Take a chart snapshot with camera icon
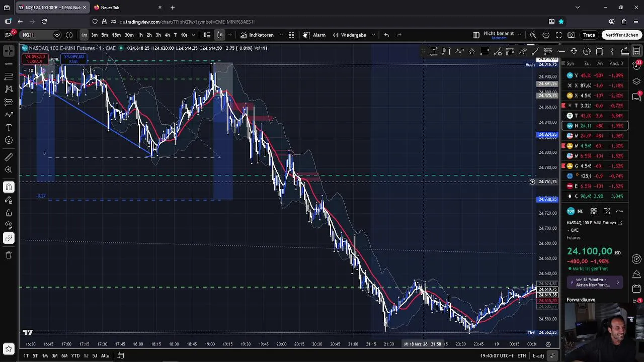 coord(572,35)
